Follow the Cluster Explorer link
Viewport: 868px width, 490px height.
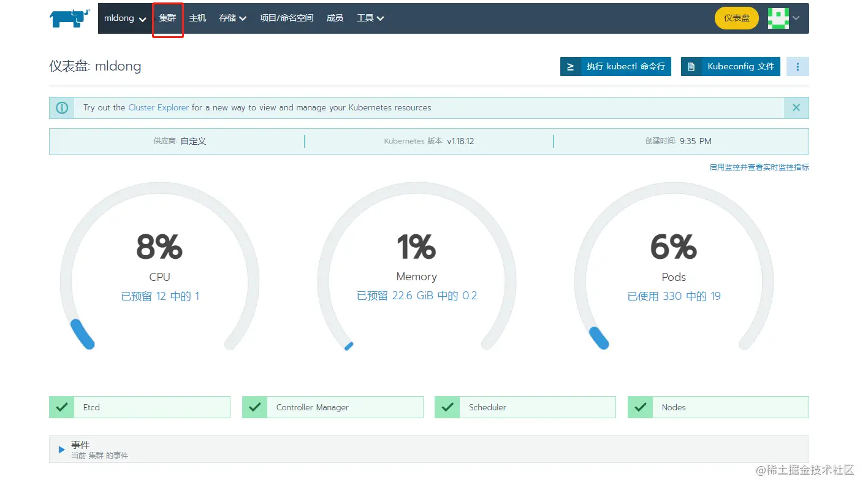(x=159, y=107)
